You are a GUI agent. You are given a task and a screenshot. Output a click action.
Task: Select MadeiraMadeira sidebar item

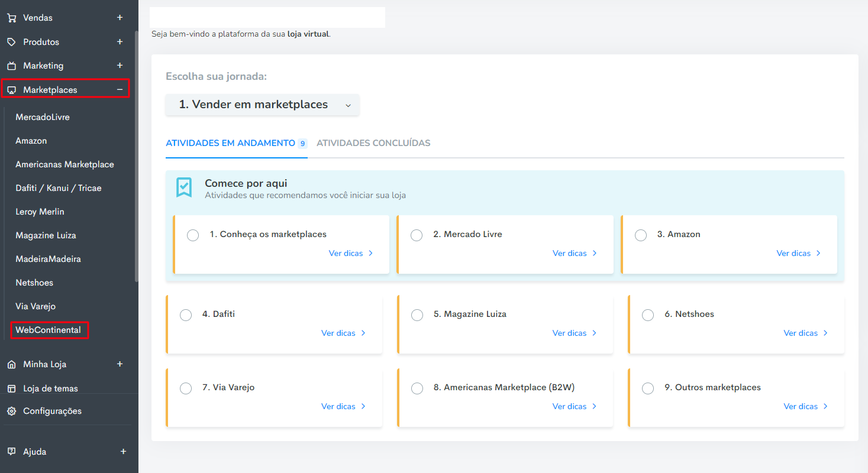tap(49, 259)
